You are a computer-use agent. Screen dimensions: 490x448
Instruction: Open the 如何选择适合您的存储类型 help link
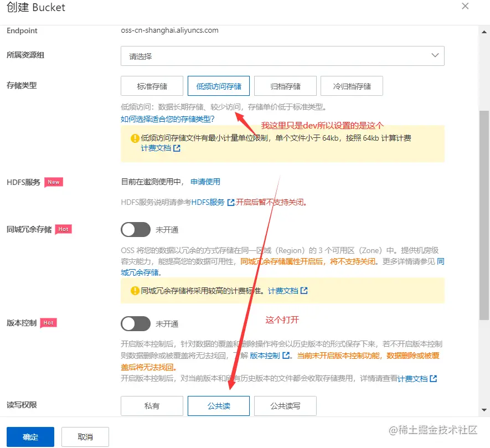pyautogui.click(x=167, y=119)
